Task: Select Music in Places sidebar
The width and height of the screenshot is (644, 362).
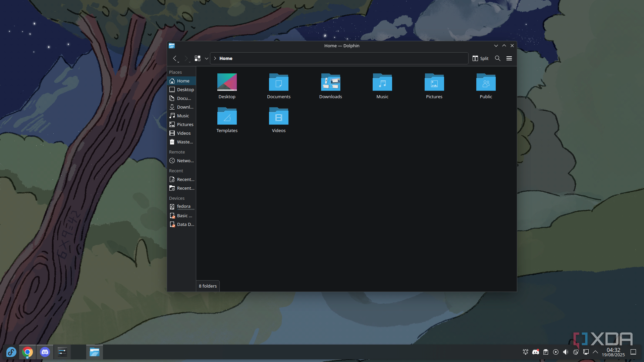Action: tap(181, 116)
